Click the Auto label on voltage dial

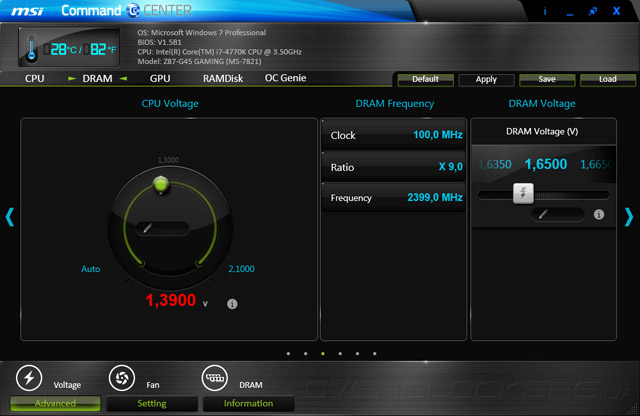[91, 269]
